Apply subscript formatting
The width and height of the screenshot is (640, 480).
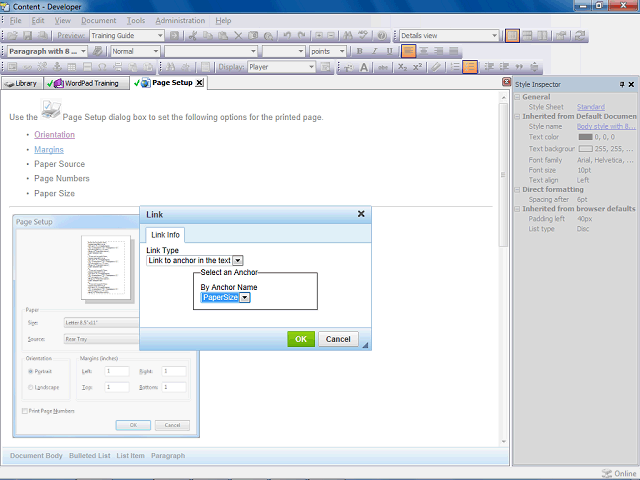[402, 67]
